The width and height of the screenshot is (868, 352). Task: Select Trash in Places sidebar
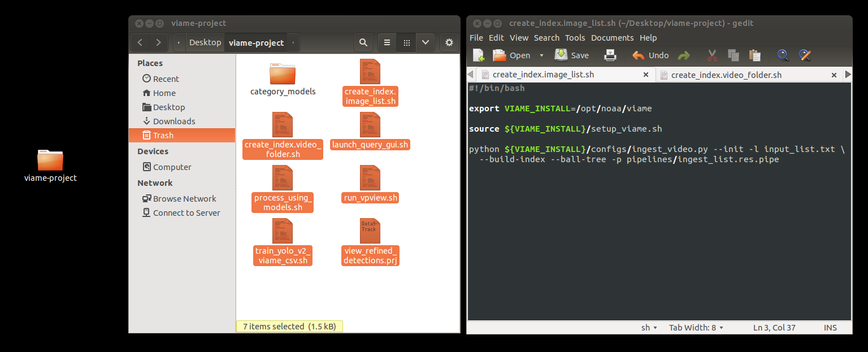pyautogui.click(x=181, y=136)
